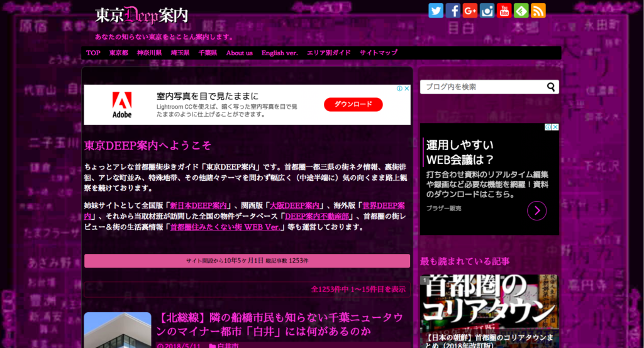Open the Twitter social icon
This screenshot has height=348, width=644.
436,11
